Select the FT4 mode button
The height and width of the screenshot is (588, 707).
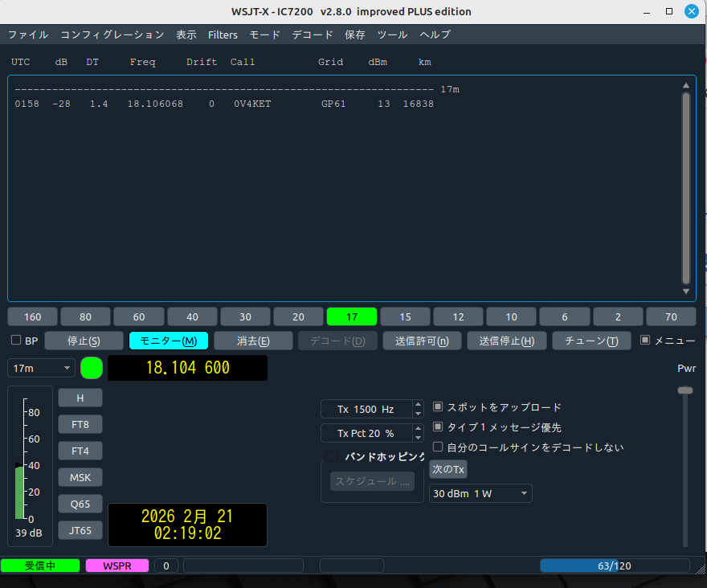(80, 451)
